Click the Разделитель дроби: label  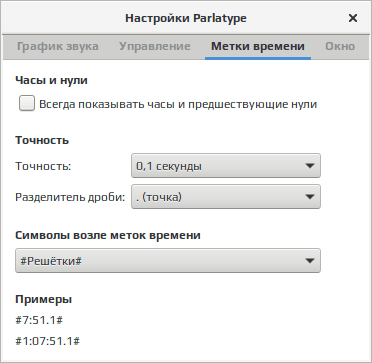pos(70,197)
